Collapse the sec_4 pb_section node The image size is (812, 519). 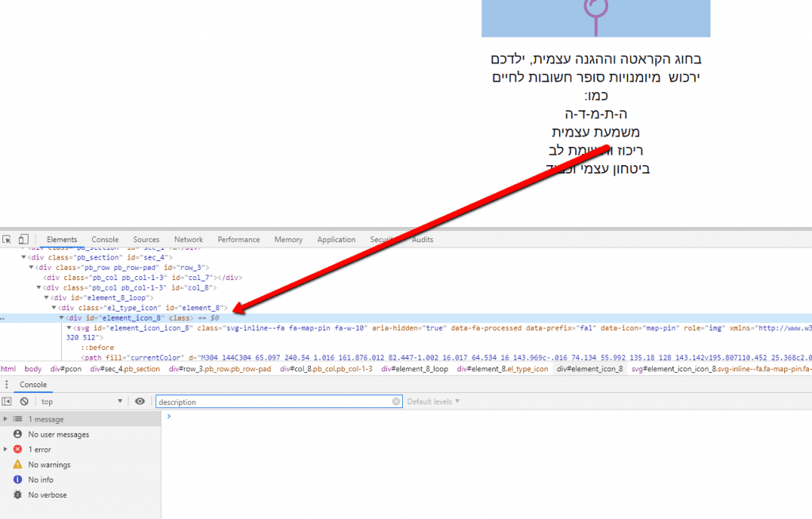point(24,257)
